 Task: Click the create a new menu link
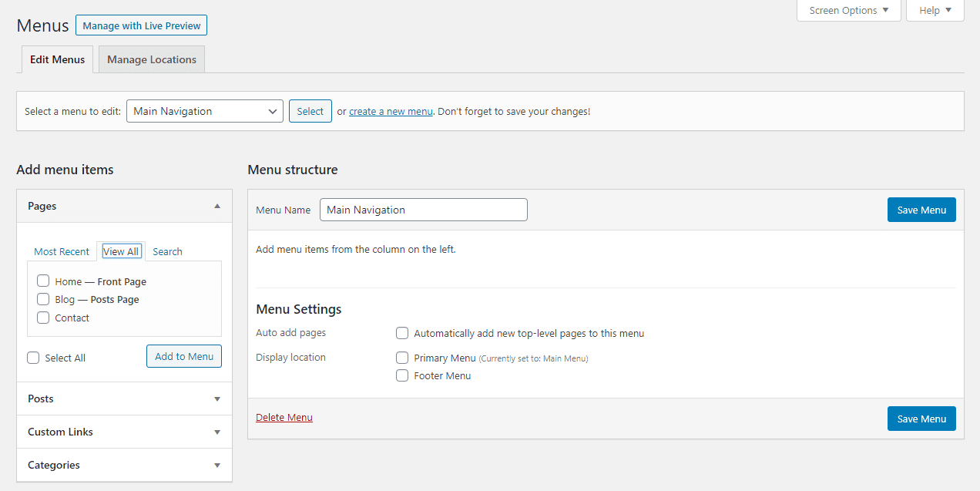[391, 111]
